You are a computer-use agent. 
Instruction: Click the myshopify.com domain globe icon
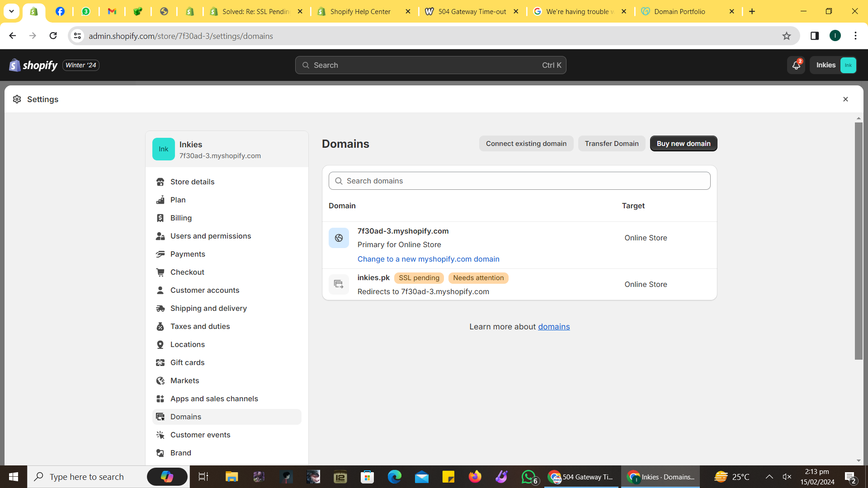pos(339,238)
